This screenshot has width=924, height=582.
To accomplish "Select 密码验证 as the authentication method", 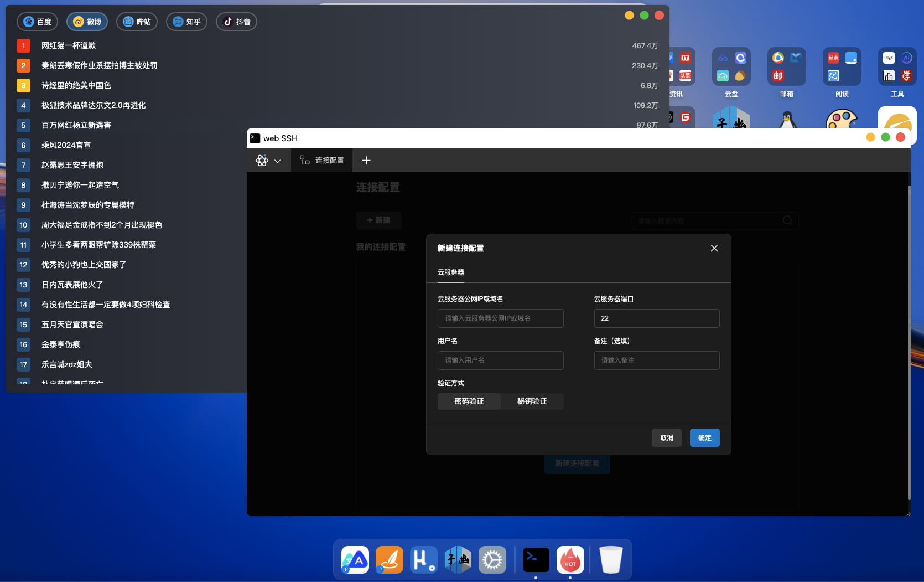I will click(468, 401).
